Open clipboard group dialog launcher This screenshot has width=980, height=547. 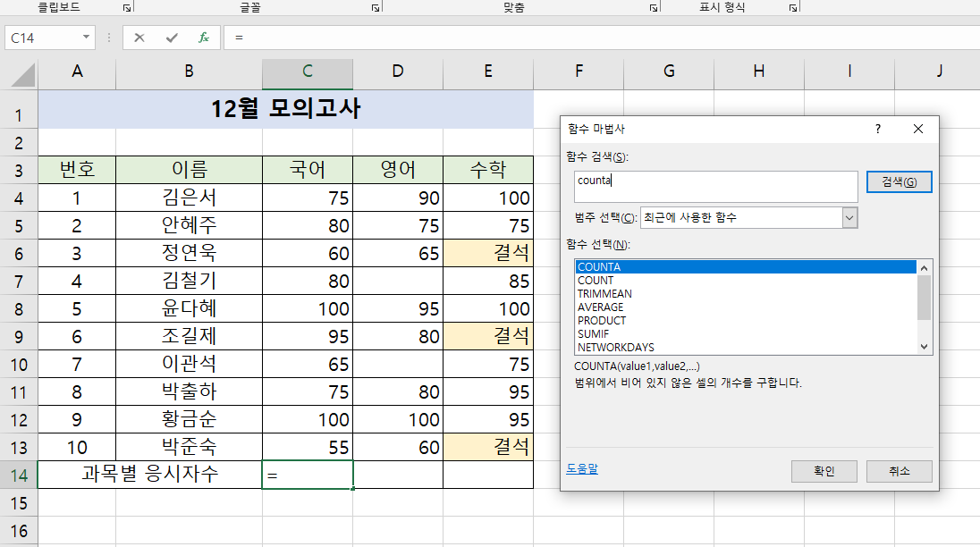127,8
